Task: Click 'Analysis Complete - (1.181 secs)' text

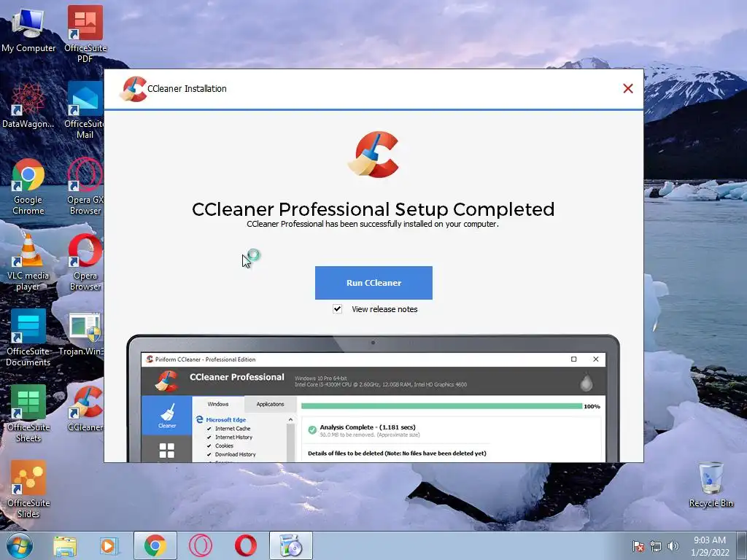Action: coord(368,427)
